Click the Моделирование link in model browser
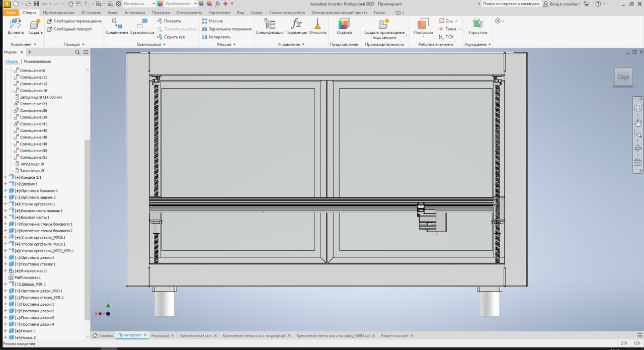The height and width of the screenshot is (350, 644). pyautogui.click(x=37, y=61)
